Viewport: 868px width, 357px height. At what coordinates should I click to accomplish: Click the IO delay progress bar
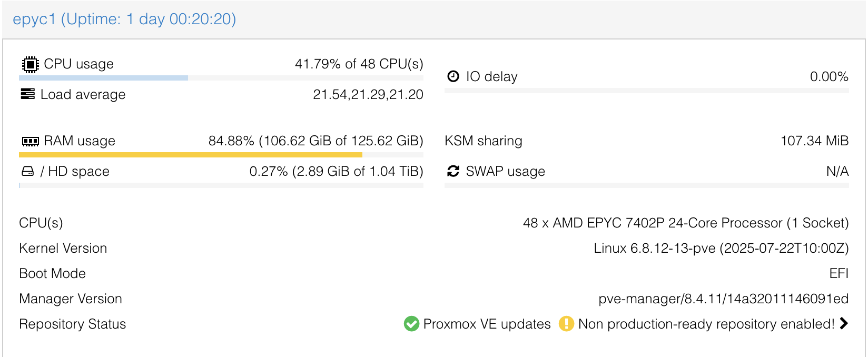click(x=646, y=91)
